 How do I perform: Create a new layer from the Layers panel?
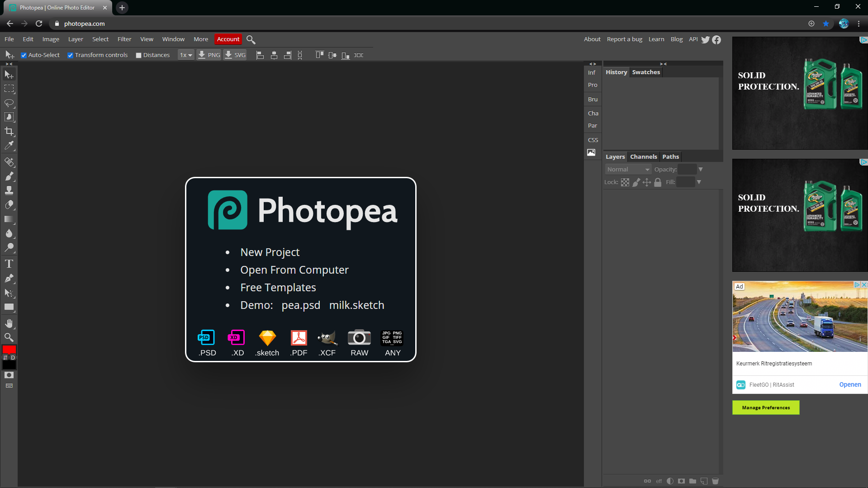coord(704,481)
